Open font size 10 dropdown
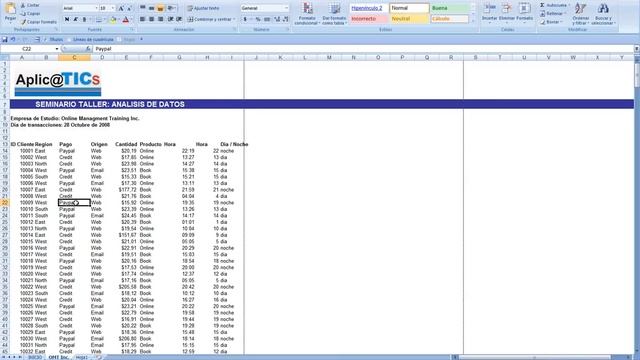Image resolution: width=640 pixels, height=360 pixels. pos(113,8)
